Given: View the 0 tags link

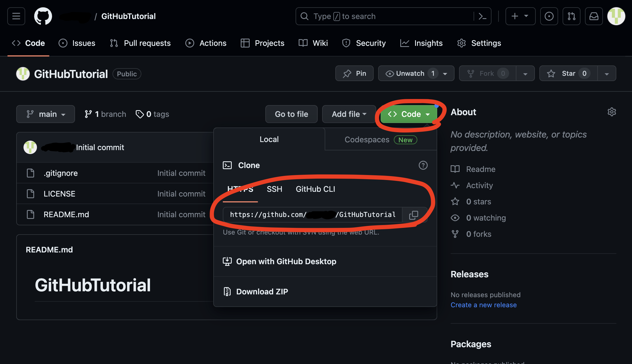Looking at the screenshot, I should [152, 114].
